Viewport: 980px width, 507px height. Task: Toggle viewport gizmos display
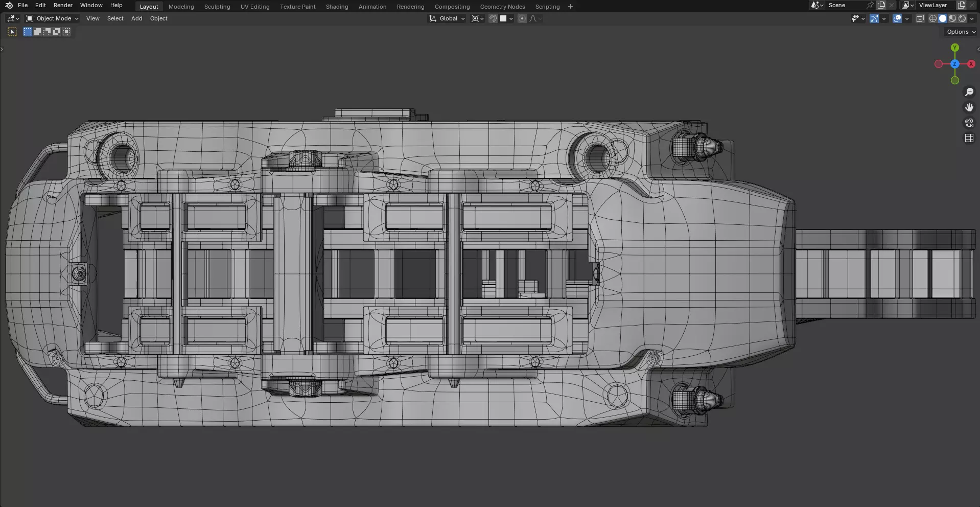click(x=874, y=18)
